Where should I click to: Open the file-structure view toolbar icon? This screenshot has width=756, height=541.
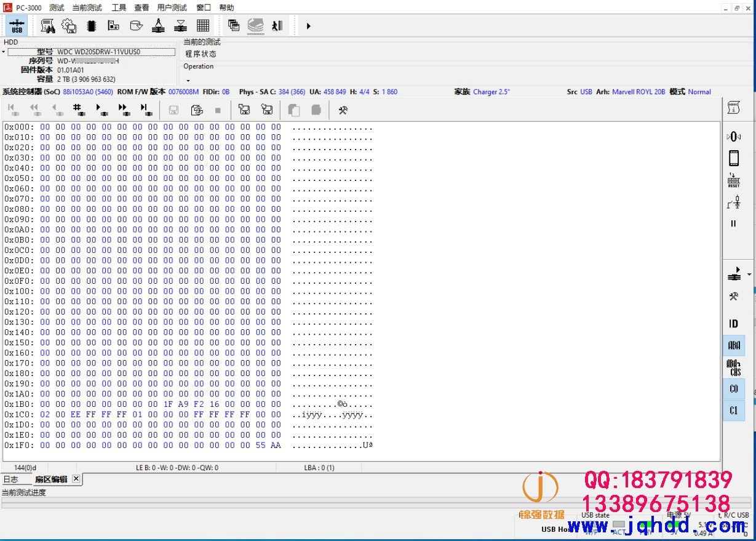tap(113, 26)
